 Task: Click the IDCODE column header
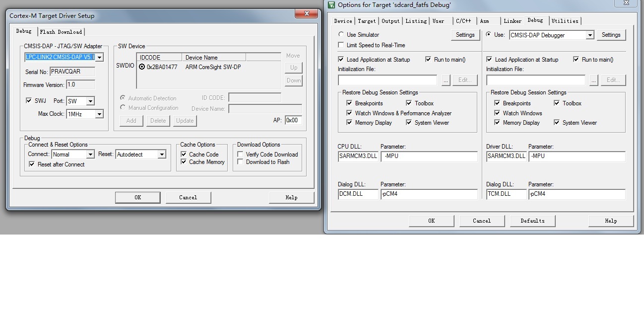(159, 58)
